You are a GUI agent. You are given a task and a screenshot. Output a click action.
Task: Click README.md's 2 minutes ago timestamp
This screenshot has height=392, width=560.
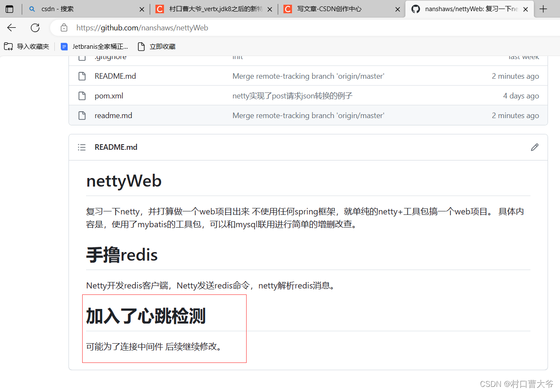(515, 76)
